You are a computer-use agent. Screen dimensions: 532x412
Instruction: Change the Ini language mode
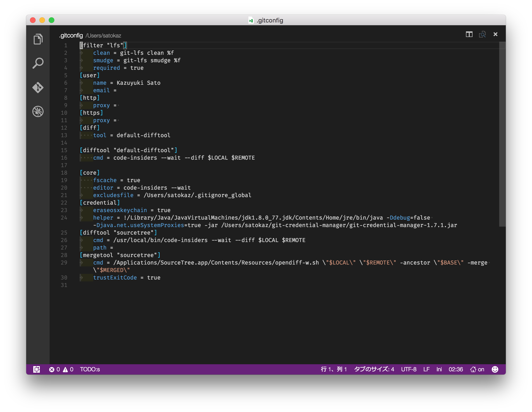[439, 369]
